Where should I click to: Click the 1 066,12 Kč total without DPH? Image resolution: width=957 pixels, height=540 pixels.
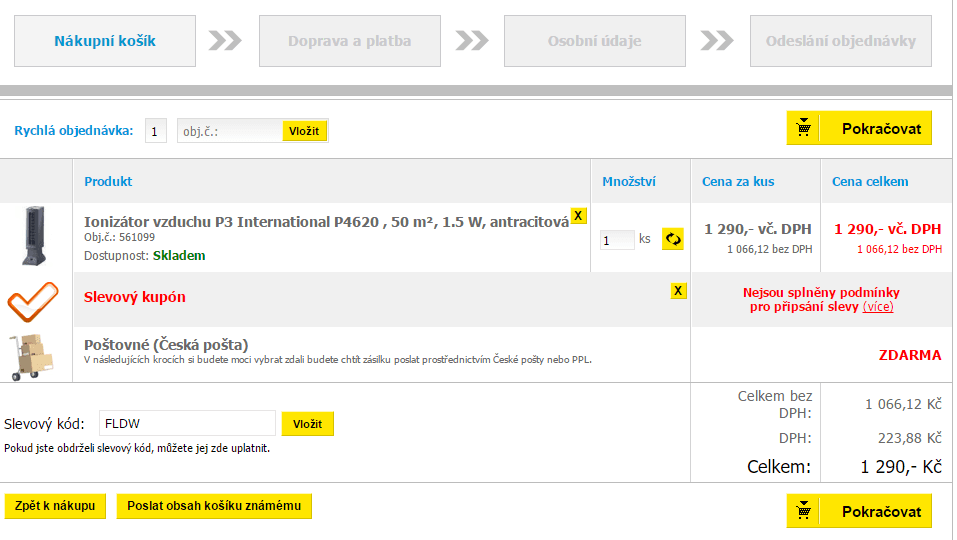tap(903, 404)
